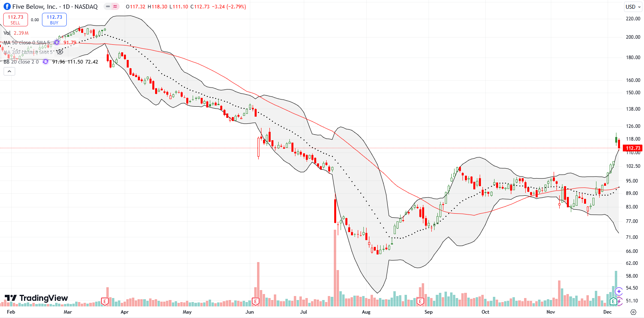Click the Jun label on time axis

249,312
